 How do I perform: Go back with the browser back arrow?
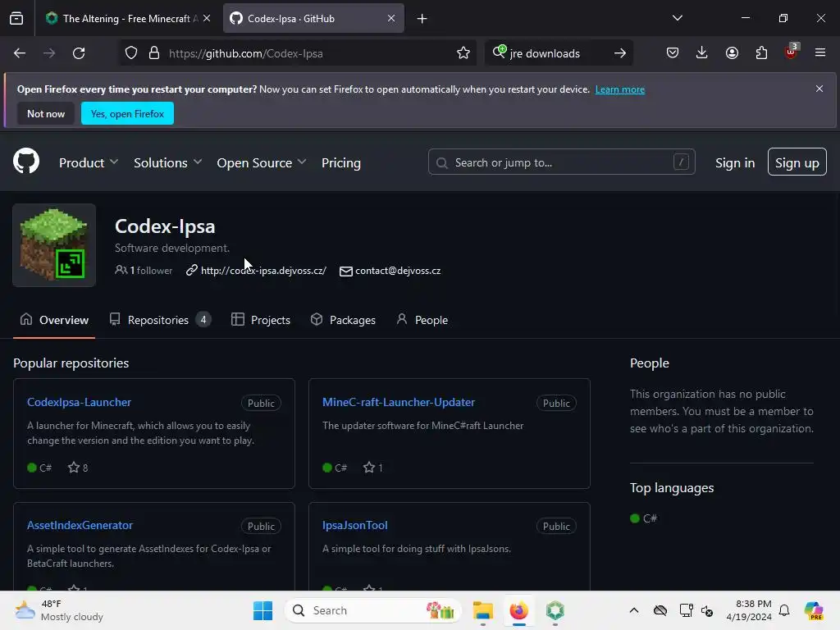point(20,53)
